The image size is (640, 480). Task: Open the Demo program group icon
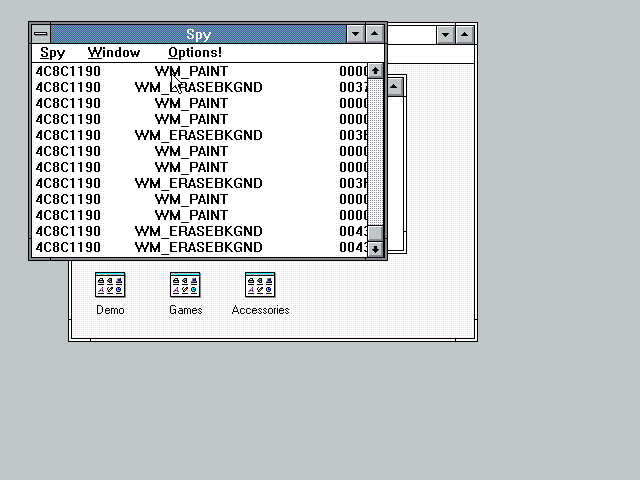click(x=110, y=285)
